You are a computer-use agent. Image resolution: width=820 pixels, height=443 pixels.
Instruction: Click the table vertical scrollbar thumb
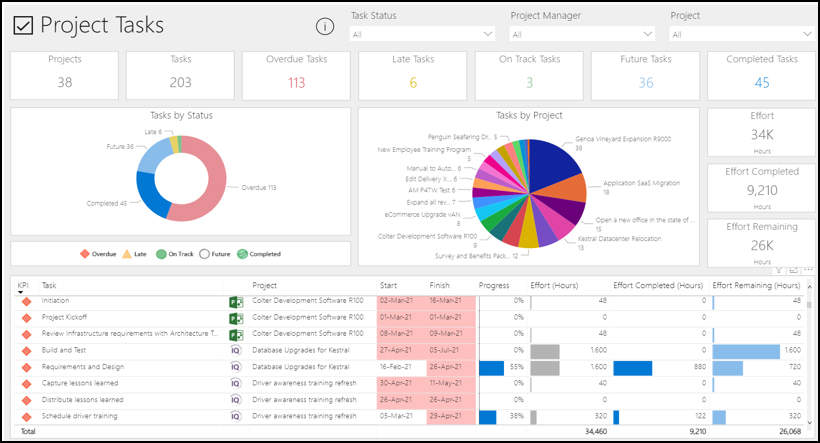pyautogui.click(x=810, y=305)
